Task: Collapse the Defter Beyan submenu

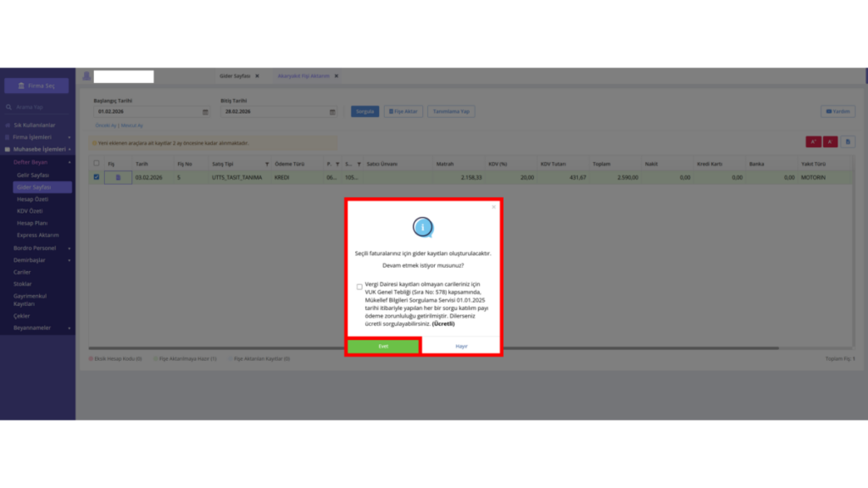Action: click(42, 162)
